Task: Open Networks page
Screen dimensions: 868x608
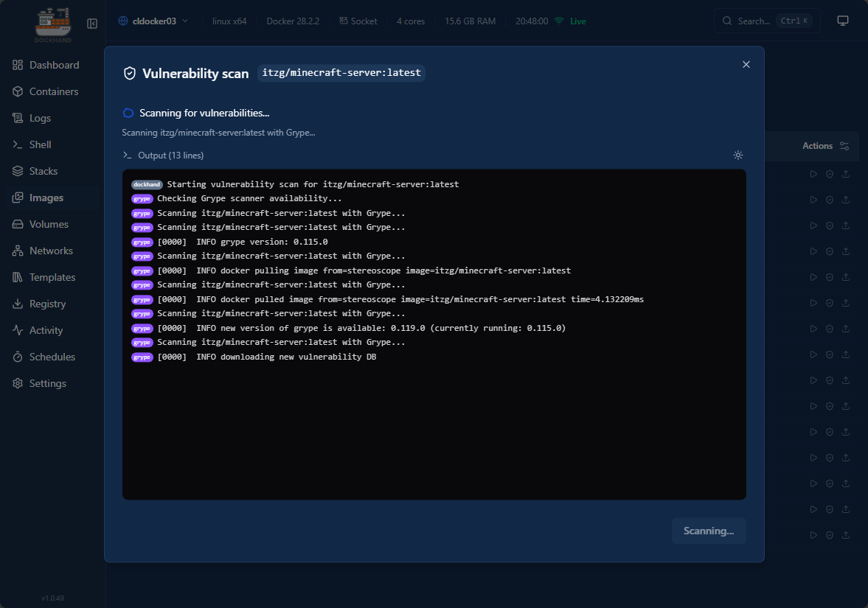Action: click(x=43, y=251)
